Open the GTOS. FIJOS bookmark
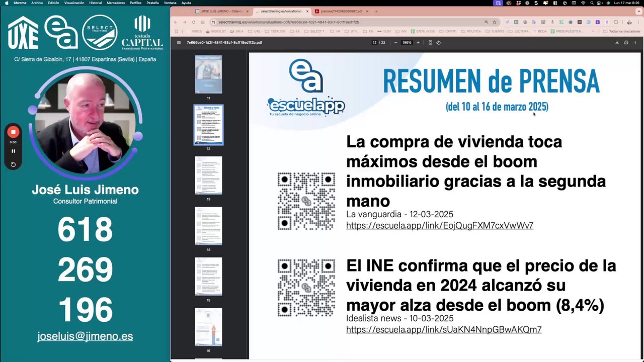Image resolution: width=644 pixels, height=362 pixels. (x=423, y=31)
